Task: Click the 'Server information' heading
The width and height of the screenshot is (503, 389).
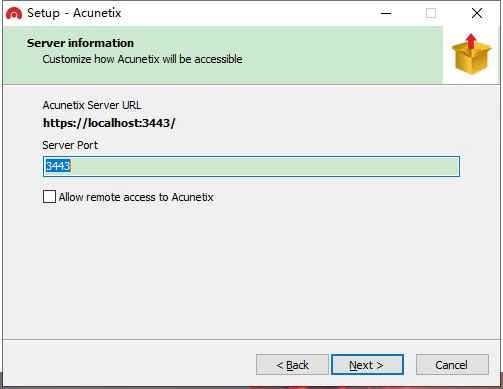Action: tap(80, 43)
